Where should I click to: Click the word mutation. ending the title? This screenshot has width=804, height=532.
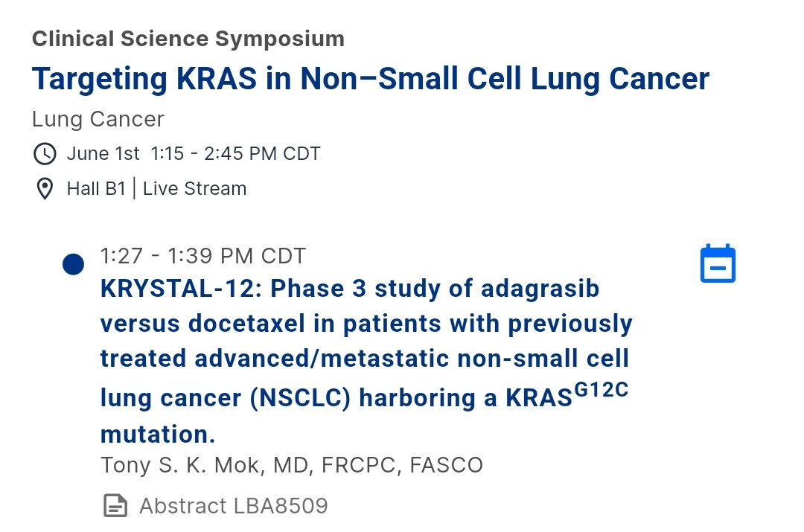pos(158,434)
